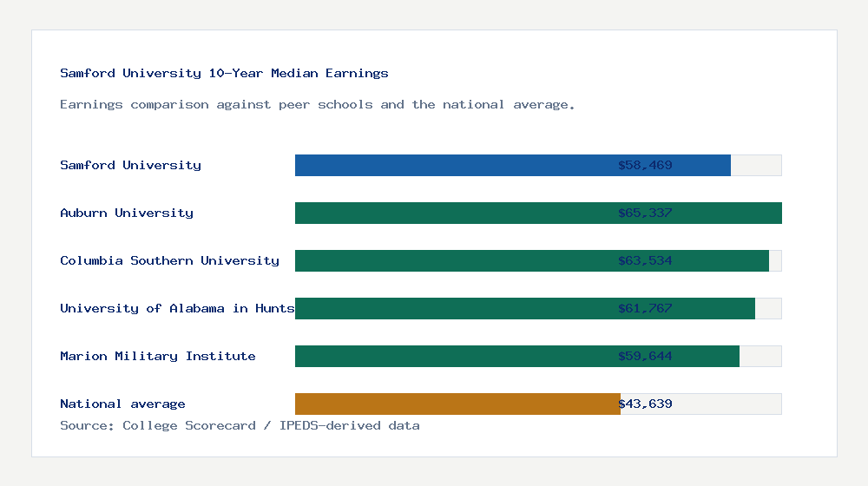
Task: Select the 'Auburn University' row label
Action: 127,213
